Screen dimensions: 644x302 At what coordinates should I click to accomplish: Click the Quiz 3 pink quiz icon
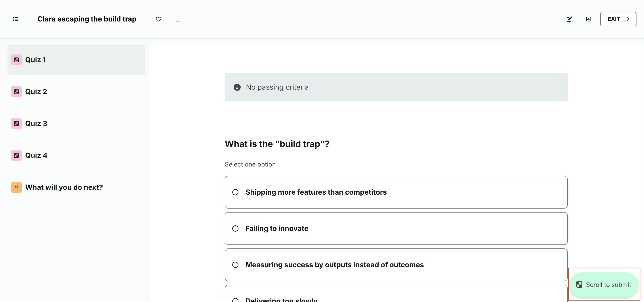(16, 124)
